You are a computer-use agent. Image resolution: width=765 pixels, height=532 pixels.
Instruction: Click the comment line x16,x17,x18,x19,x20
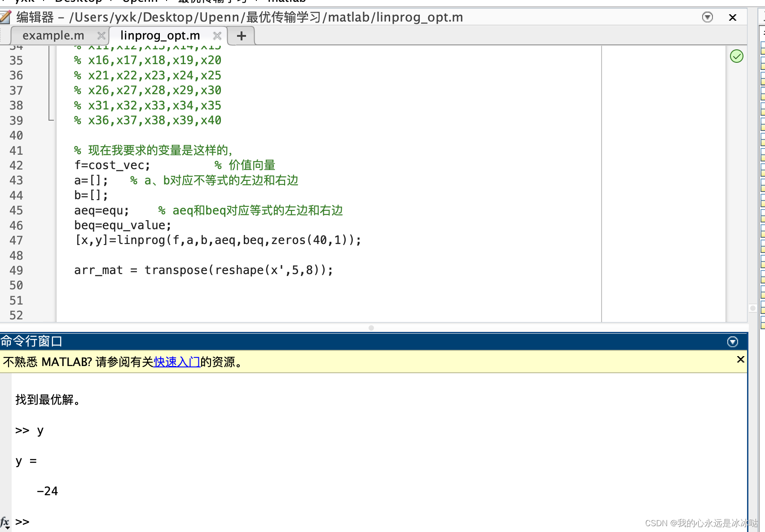(x=148, y=60)
